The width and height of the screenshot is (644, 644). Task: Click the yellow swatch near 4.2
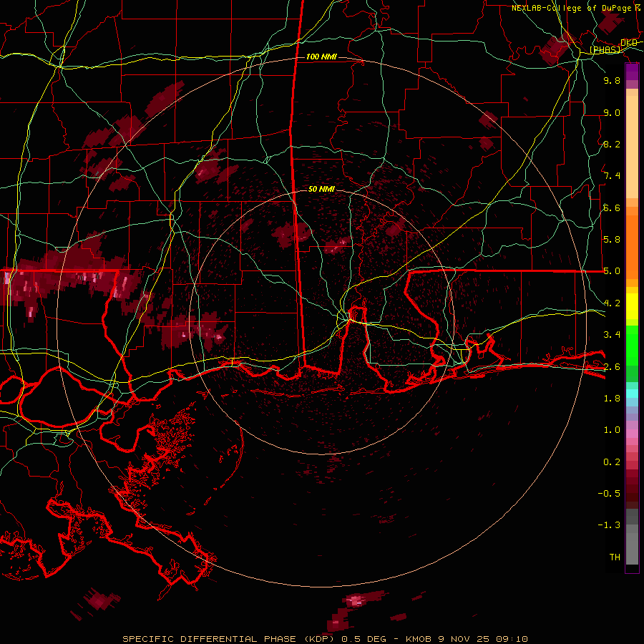632,306
